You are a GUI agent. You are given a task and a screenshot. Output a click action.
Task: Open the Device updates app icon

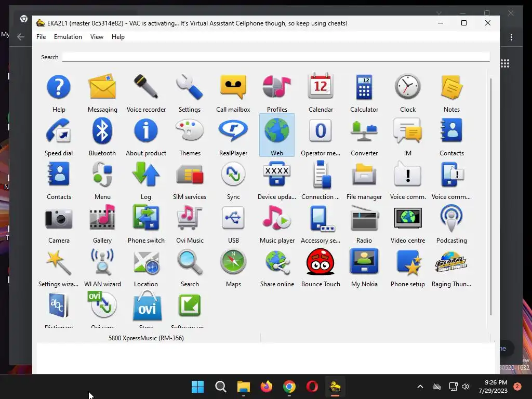pos(277,174)
